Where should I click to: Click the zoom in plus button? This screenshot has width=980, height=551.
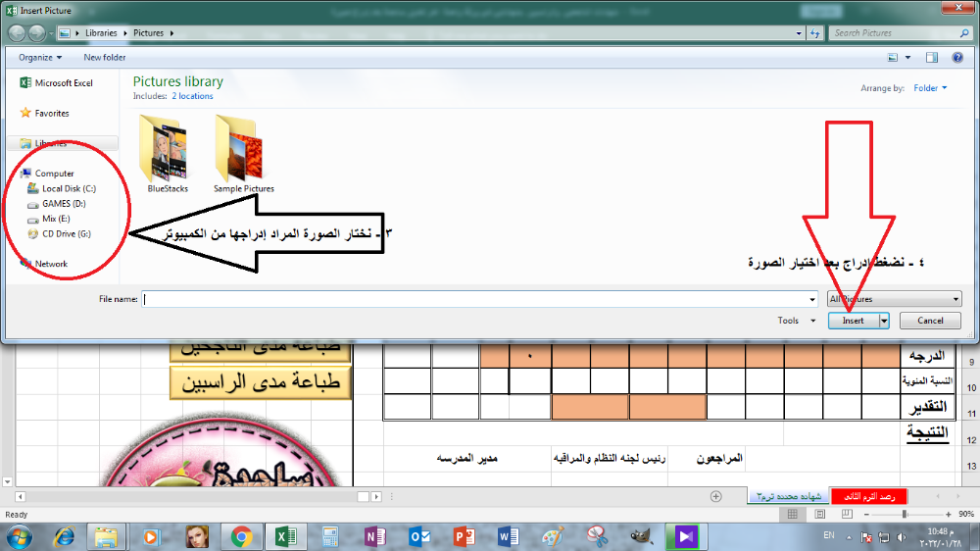(x=948, y=514)
